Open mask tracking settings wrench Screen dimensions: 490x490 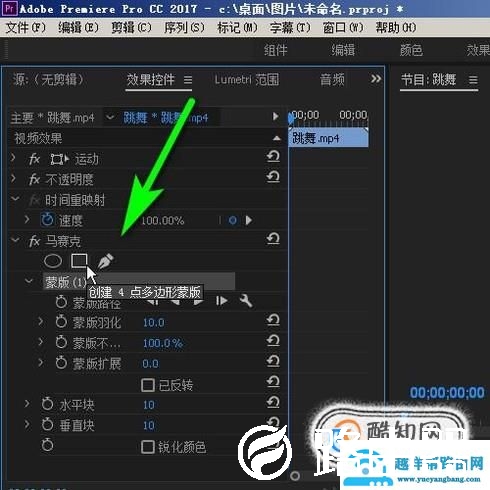point(246,301)
